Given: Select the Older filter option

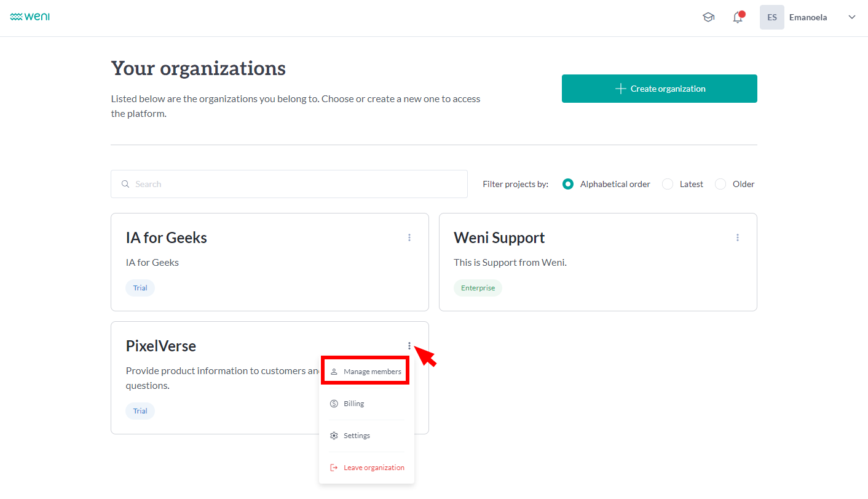Looking at the screenshot, I should coord(720,184).
